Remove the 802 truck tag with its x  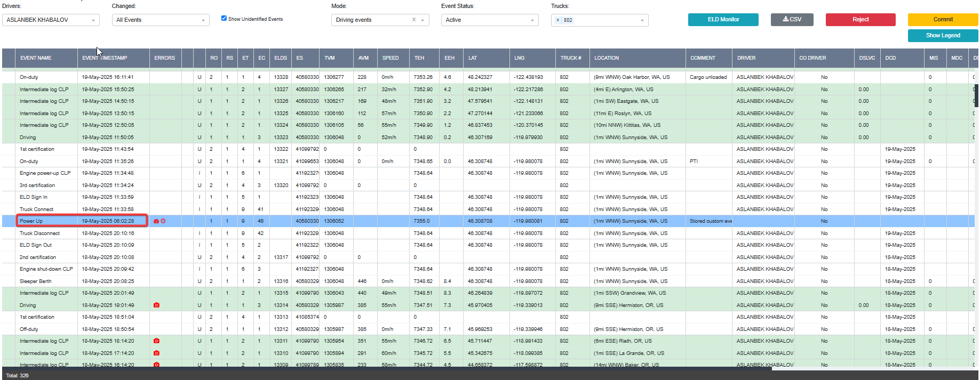(558, 20)
